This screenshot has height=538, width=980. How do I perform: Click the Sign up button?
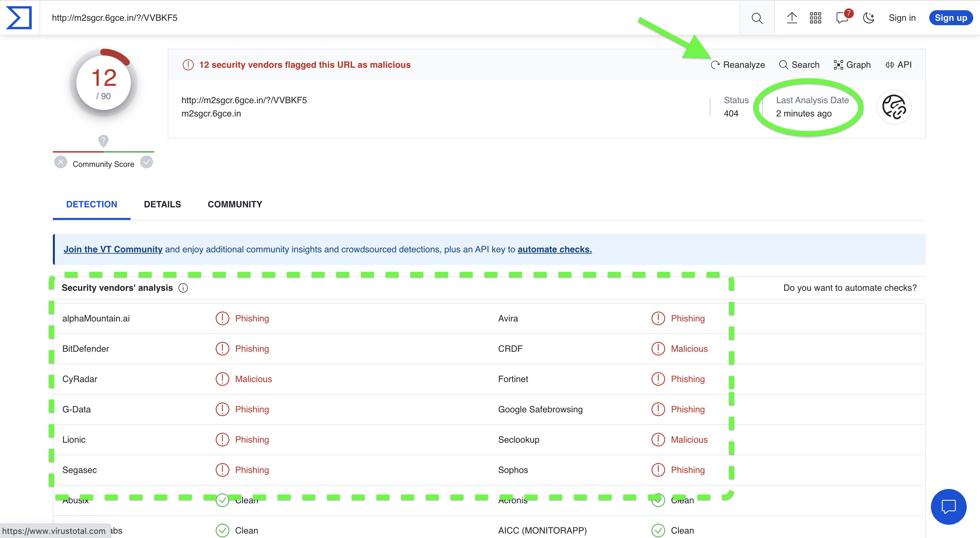950,18
